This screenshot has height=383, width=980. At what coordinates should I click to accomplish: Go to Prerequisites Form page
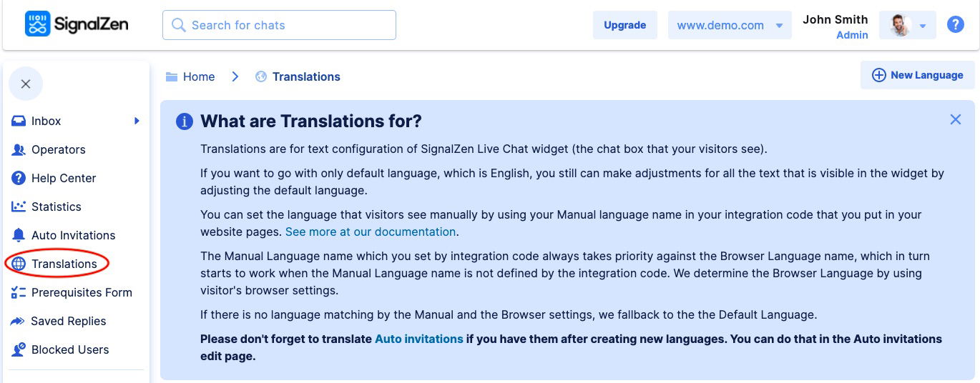tap(82, 292)
